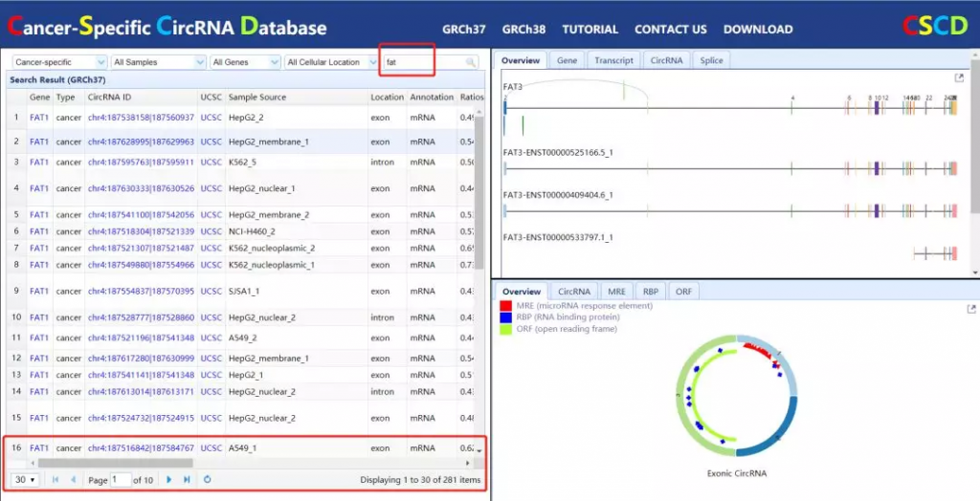The height and width of the screenshot is (501, 980).
Task: Open the DOWNLOAD page
Action: [x=758, y=30]
